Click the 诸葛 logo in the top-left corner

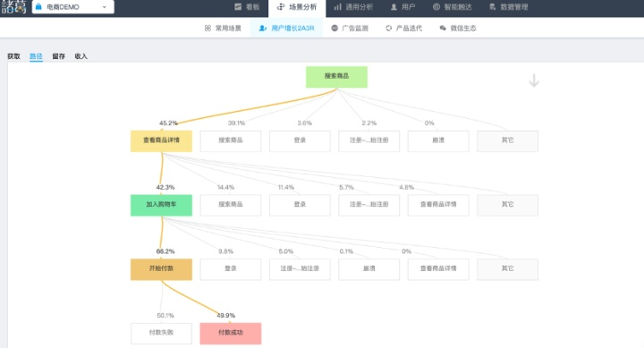point(14,6)
